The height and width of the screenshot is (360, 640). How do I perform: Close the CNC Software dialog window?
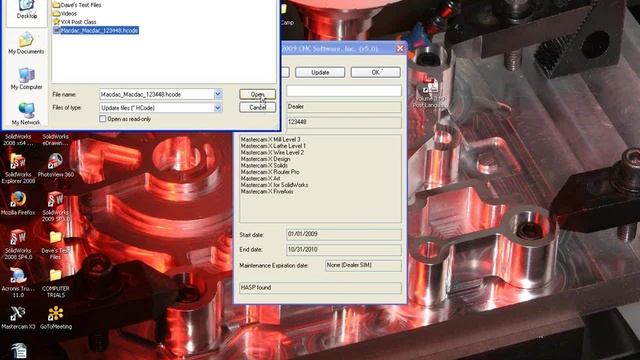point(400,49)
